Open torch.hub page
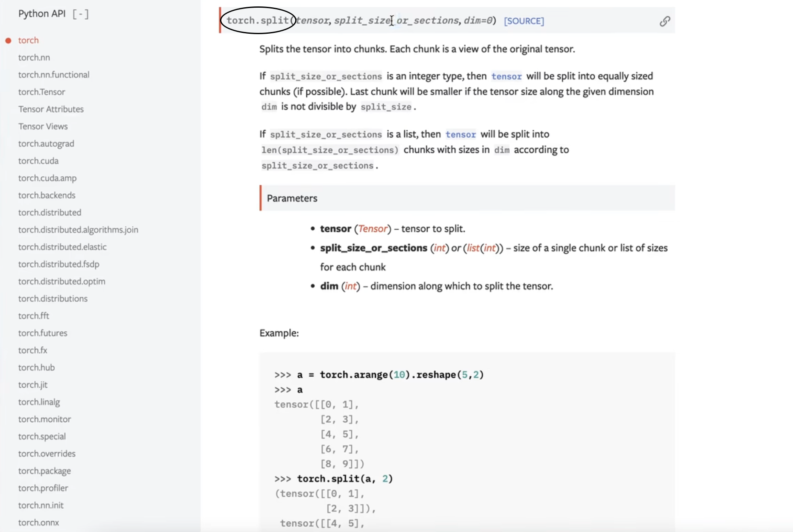The width and height of the screenshot is (793, 532). [x=36, y=368]
